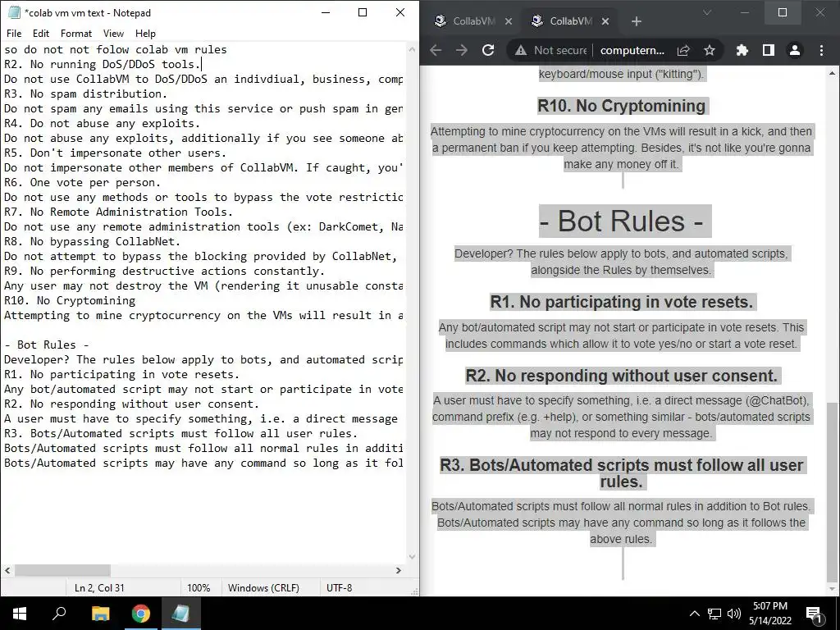Click Notepad line 'so do not not folow'
This screenshot has height=630, width=840.
point(115,50)
